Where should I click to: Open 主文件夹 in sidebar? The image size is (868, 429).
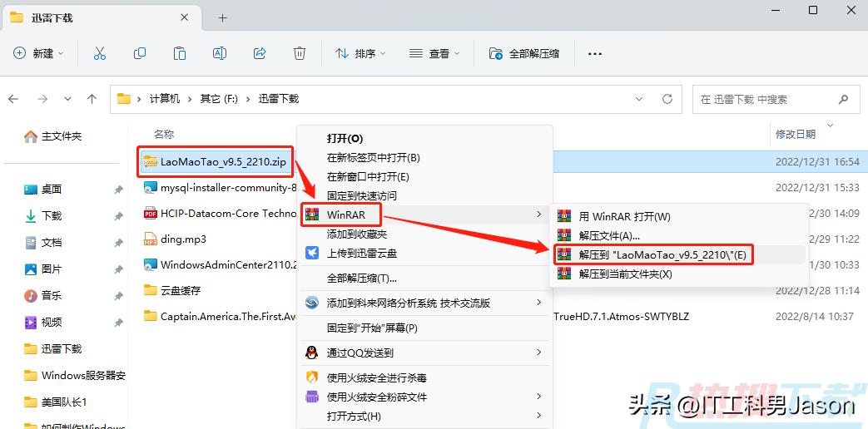(53, 136)
